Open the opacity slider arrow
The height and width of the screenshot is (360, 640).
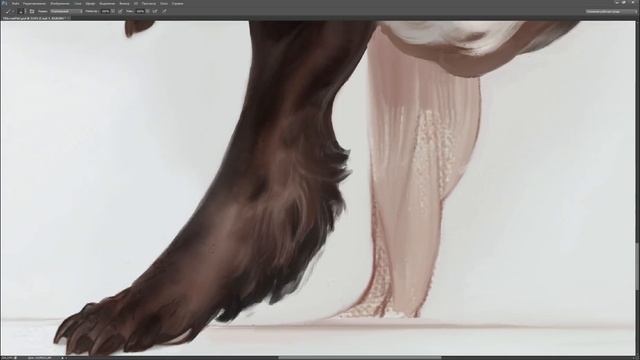(113, 11)
